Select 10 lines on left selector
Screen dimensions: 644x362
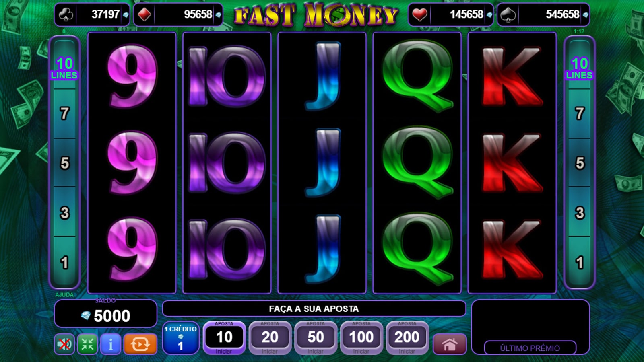64,68
